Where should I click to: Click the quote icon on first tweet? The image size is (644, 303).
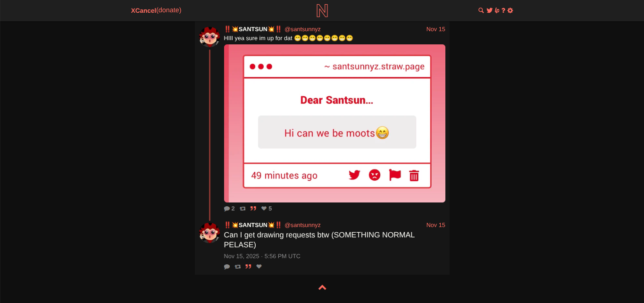pyautogui.click(x=253, y=209)
